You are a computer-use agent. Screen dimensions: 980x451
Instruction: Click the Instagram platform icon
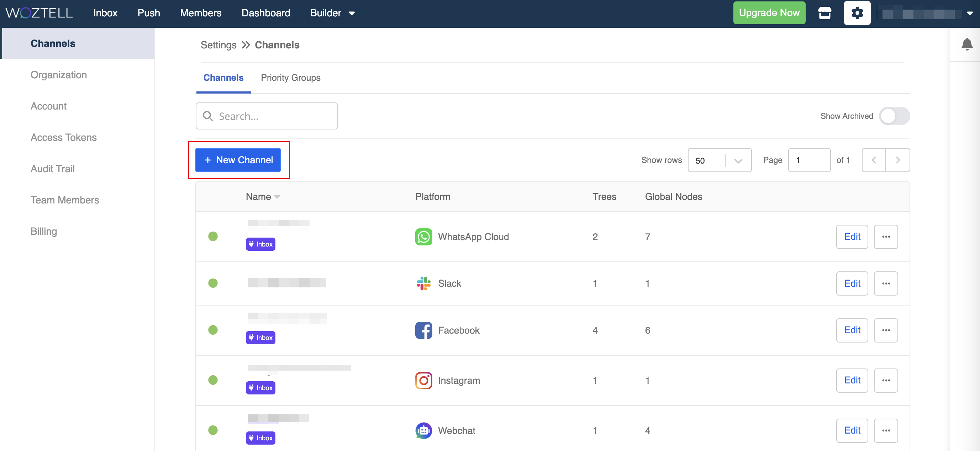click(x=423, y=380)
